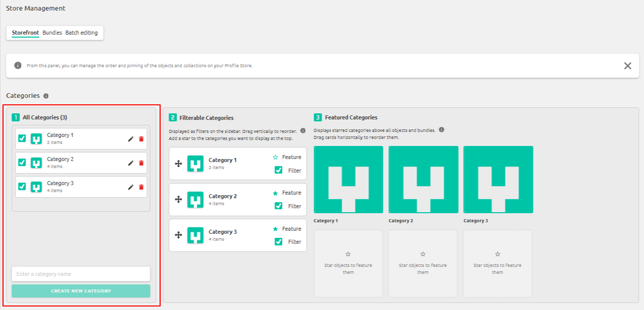
Task: Select the featured Category 2 card thumbnail
Action: point(423,180)
